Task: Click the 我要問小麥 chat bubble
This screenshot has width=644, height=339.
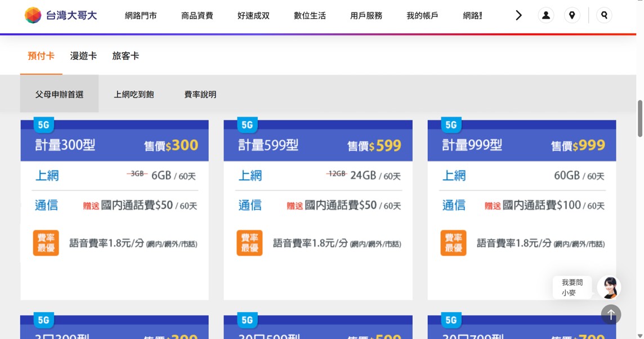Action: click(x=572, y=287)
